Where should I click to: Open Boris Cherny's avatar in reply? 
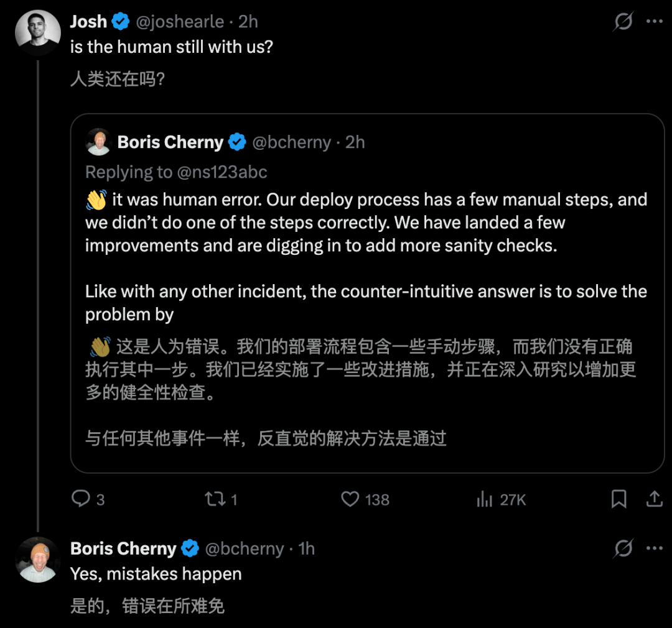click(x=37, y=559)
